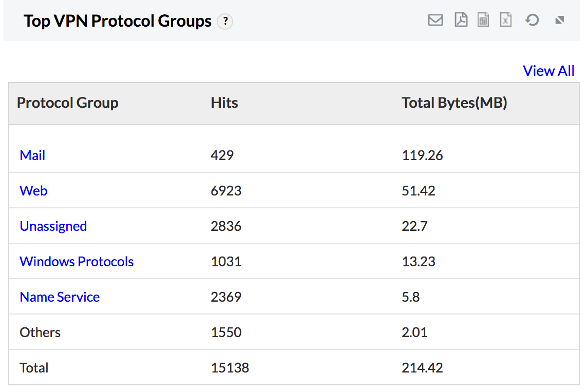Refresh the Top VPN Protocol Groups widget
The image size is (587, 392).
tap(532, 20)
